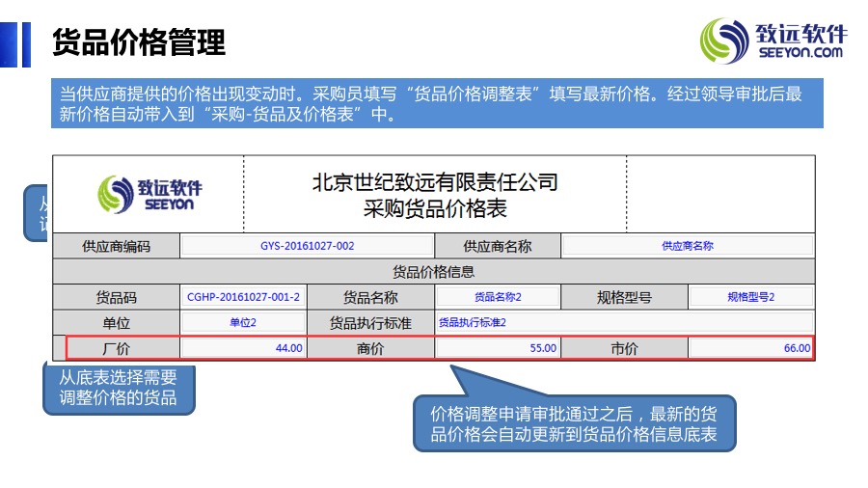
Task: Click the 货品名称 label cell
Action: [370, 297]
